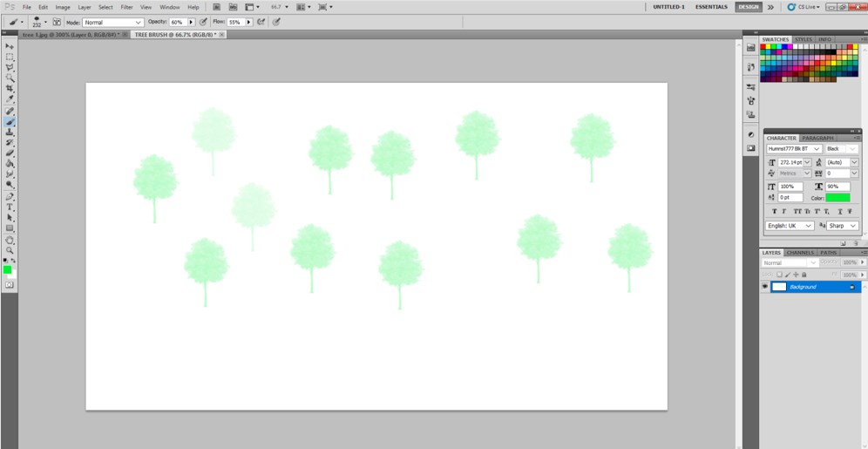Select the Horizontal Type tool
Viewport: 868px width, 449px height.
tap(10, 207)
